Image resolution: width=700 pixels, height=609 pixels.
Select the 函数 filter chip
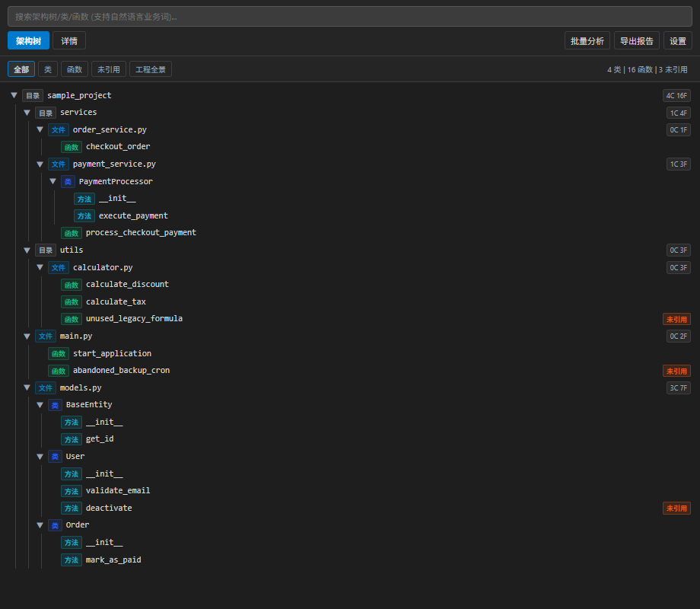(x=75, y=69)
